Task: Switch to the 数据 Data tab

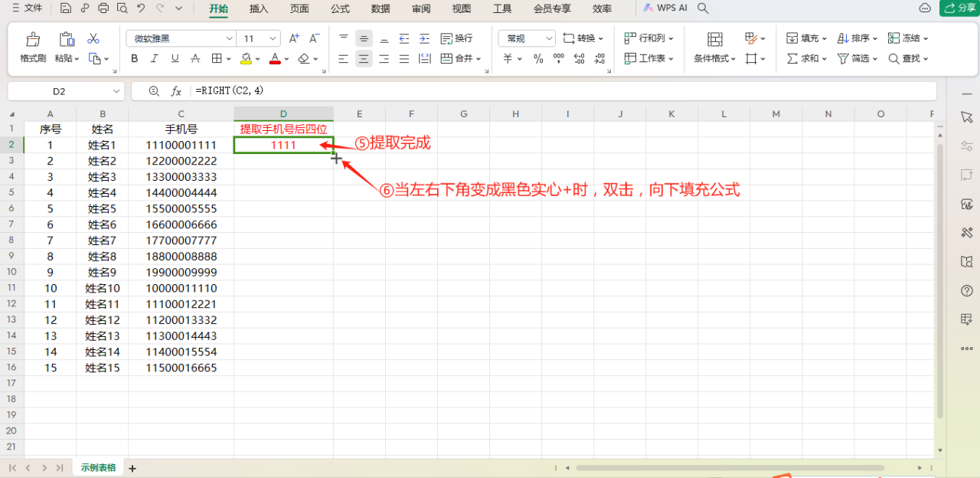Action: [x=381, y=8]
